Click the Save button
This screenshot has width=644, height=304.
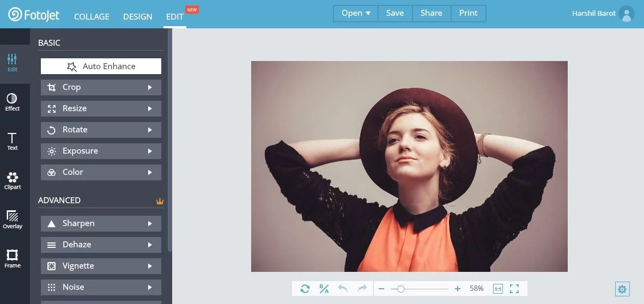(x=394, y=14)
